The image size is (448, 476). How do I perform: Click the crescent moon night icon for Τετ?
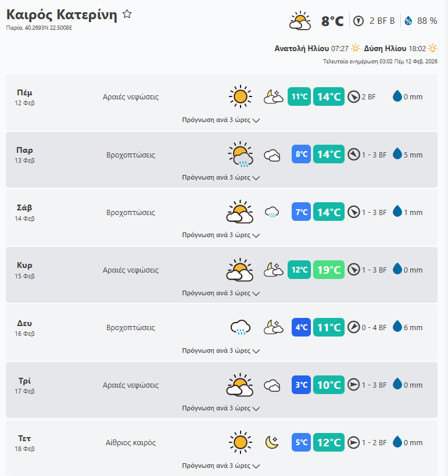coord(273,443)
